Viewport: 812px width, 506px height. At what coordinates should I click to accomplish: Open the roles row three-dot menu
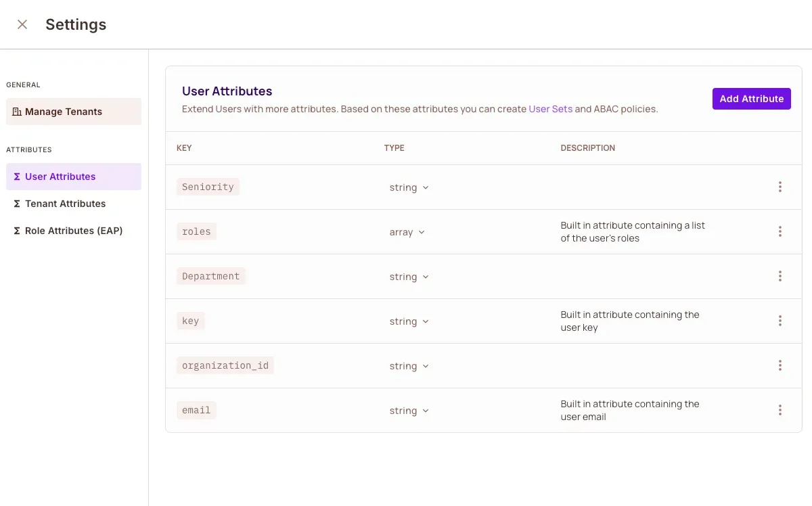click(780, 232)
